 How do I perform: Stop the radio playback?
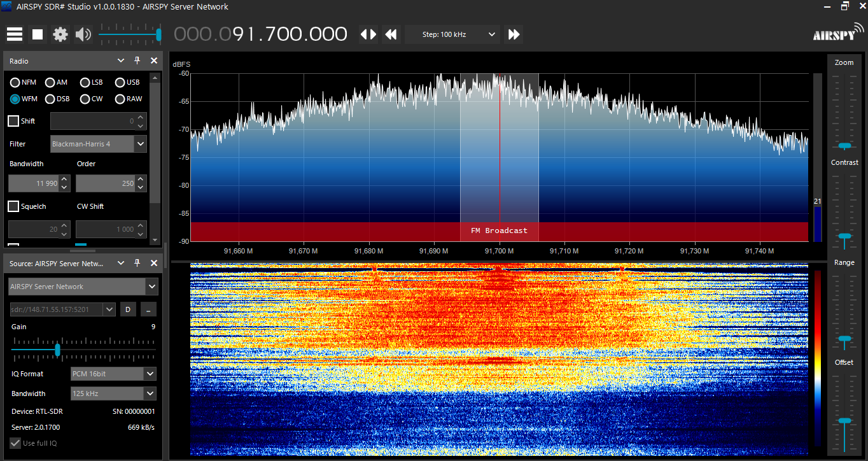pyautogui.click(x=38, y=34)
